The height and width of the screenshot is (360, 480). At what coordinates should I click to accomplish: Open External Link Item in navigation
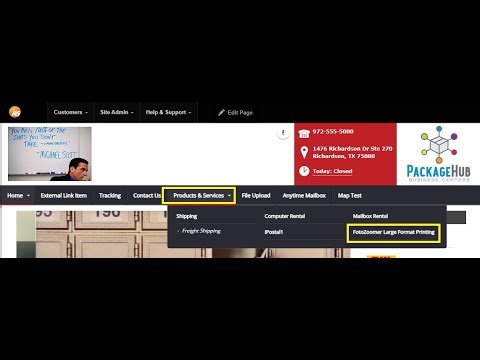click(64, 196)
